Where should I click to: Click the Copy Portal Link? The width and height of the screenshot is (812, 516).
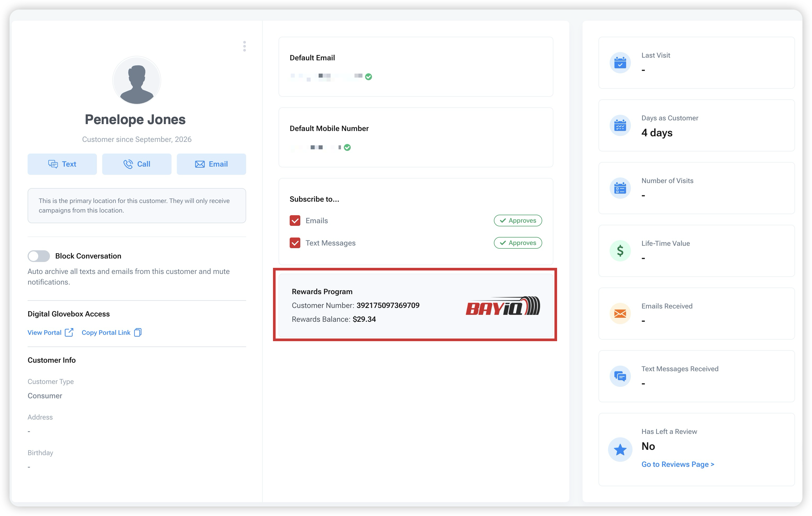[112, 332]
